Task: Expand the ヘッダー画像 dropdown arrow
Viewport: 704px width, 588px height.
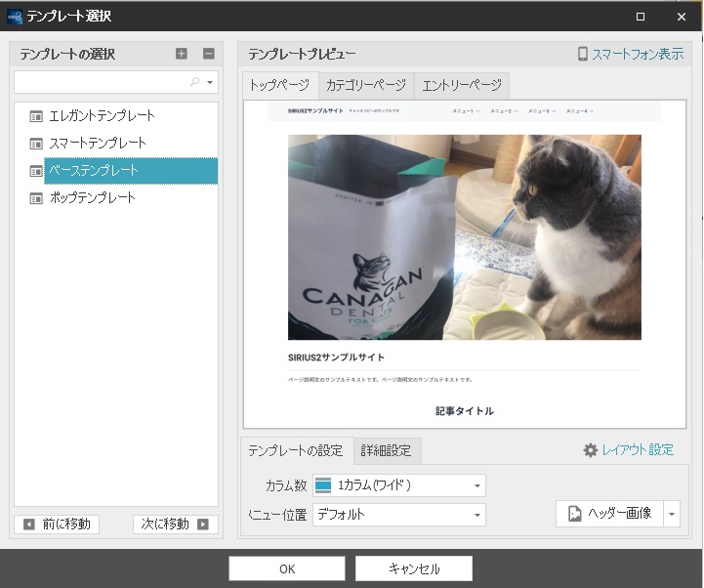Action: (x=672, y=514)
